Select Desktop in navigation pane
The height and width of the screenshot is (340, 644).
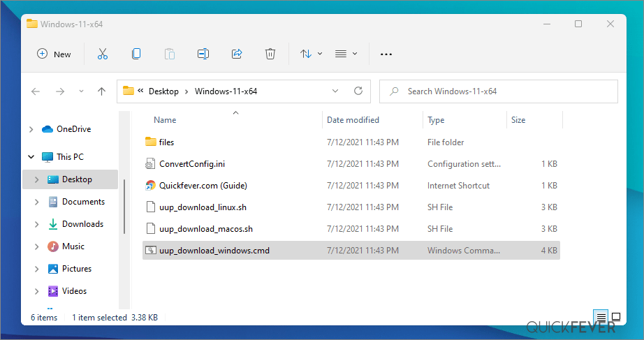click(x=77, y=179)
